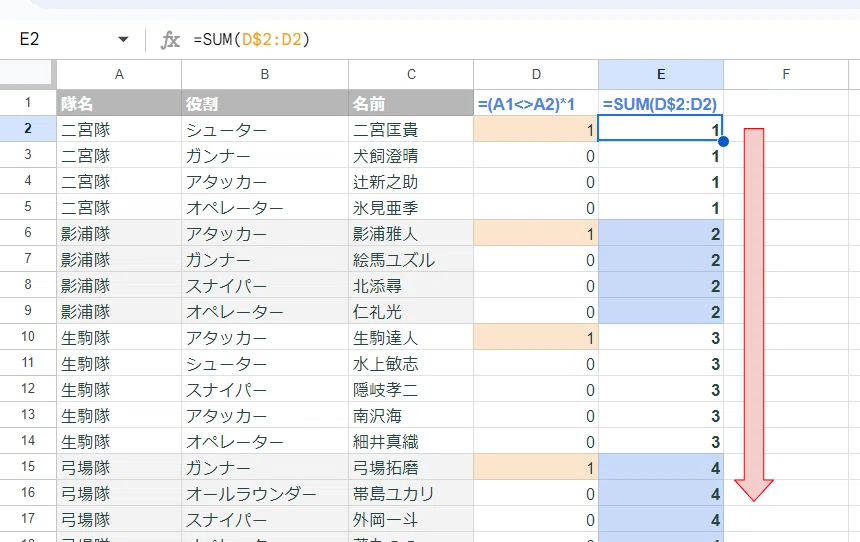
Task: Select column D header
Action: pyautogui.click(x=536, y=75)
